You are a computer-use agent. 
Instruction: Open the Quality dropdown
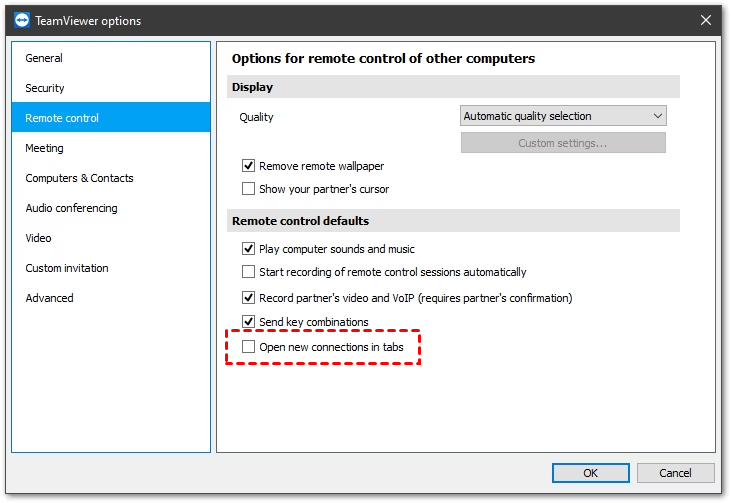pyautogui.click(x=563, y=116)
